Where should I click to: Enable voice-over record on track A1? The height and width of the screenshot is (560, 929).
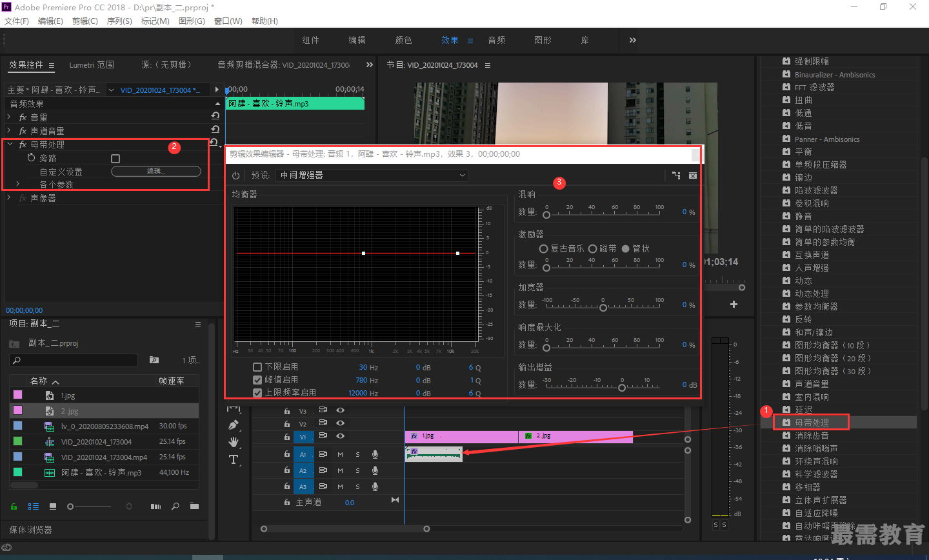pos(375,454)
